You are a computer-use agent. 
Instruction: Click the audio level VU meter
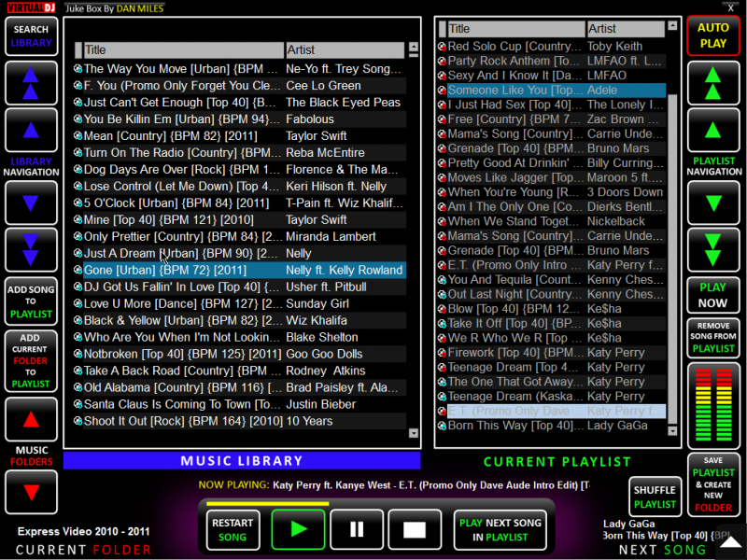coord(713,405)
